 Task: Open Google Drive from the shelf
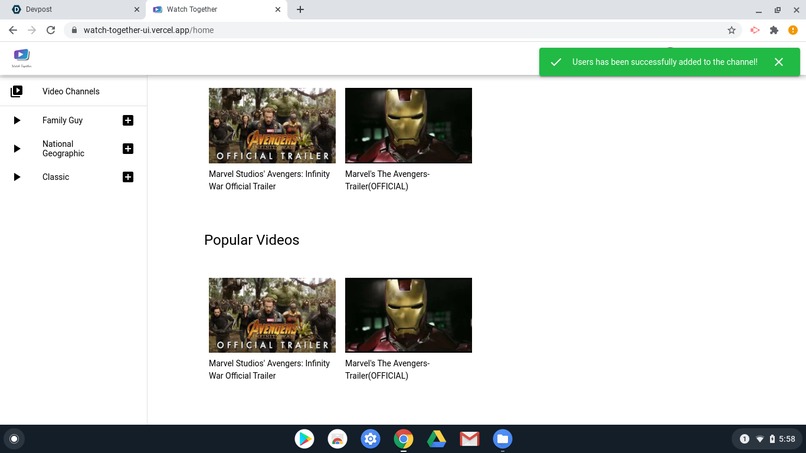point(436,439)
